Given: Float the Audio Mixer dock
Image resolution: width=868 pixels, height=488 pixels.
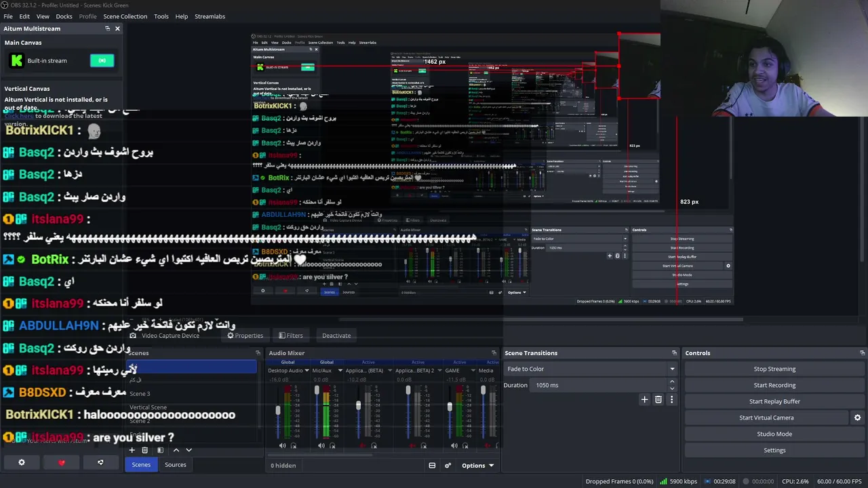Looking at the screenshot, I should coord(494,353).
